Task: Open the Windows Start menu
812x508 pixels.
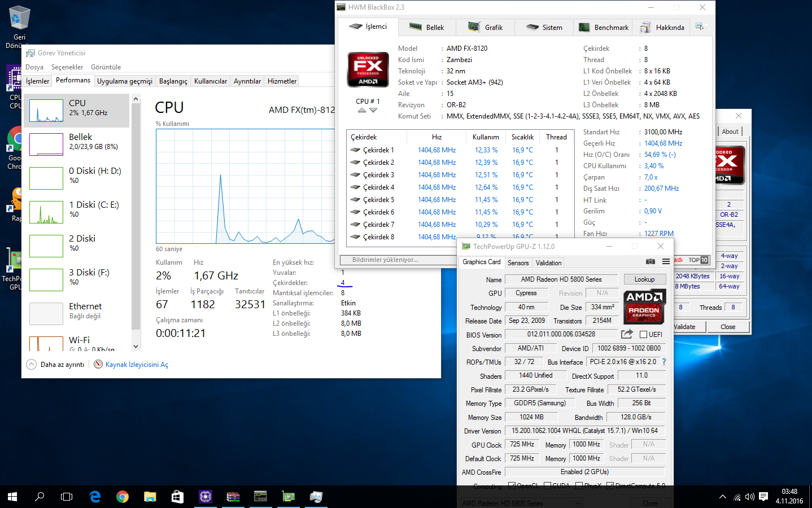Action: point(12,497)
